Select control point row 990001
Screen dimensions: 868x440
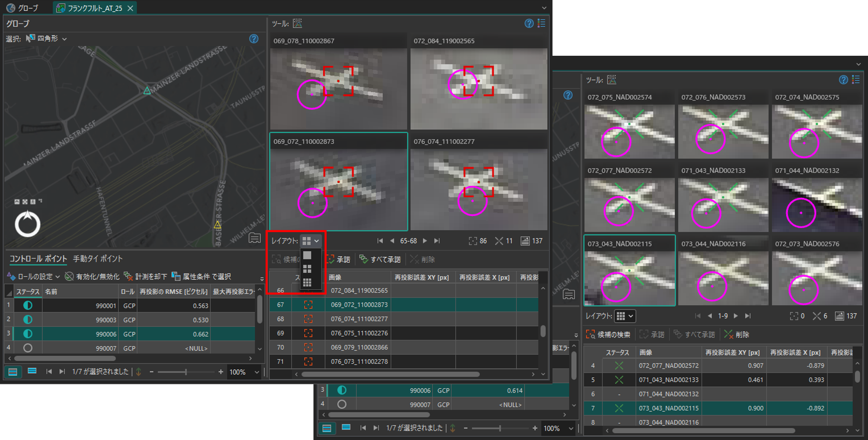tap(130, 305)
